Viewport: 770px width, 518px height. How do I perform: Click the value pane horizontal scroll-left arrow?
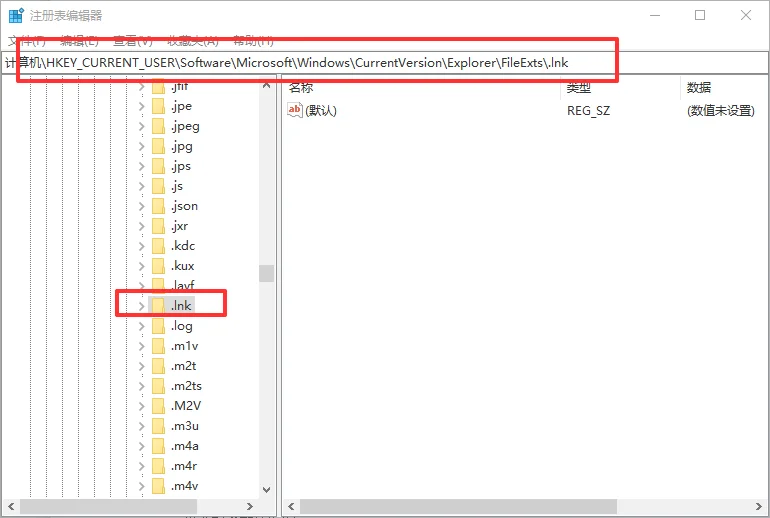coord(291,506)
